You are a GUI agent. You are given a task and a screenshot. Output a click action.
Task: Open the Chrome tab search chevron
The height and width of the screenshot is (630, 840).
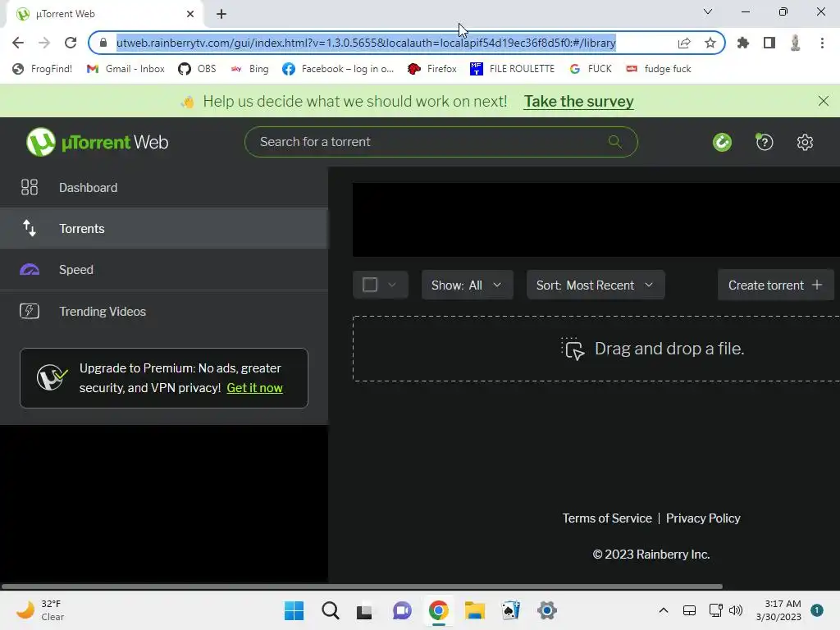[x=708, y=11]
